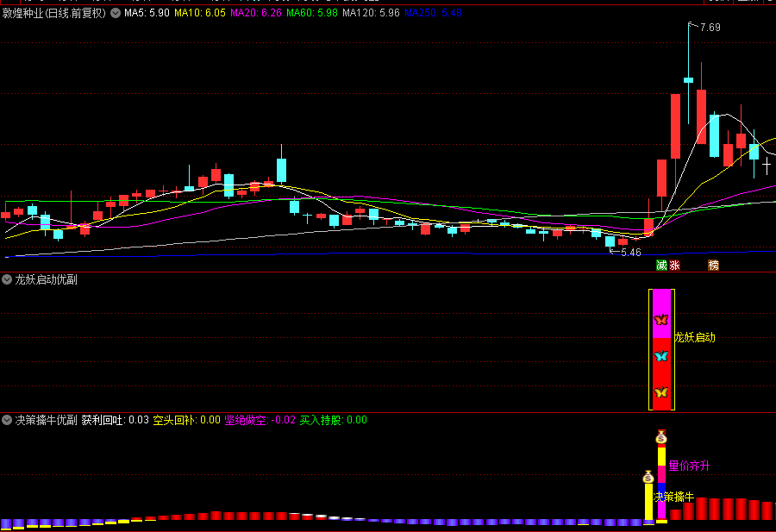The width and height of the screenshot is (776, 532).
Task: Click the money bag atop the shorter yellow bar
Action: tap(648, 477)
